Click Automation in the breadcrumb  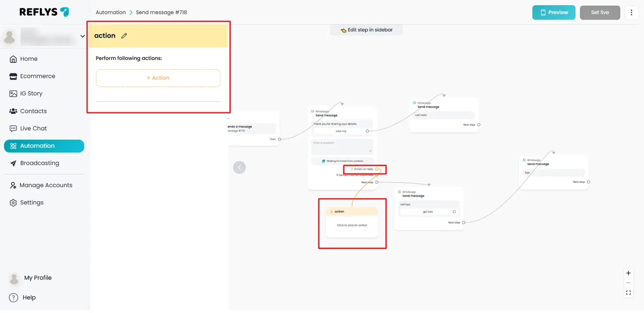pyautogui.click(x=111, y=13)
